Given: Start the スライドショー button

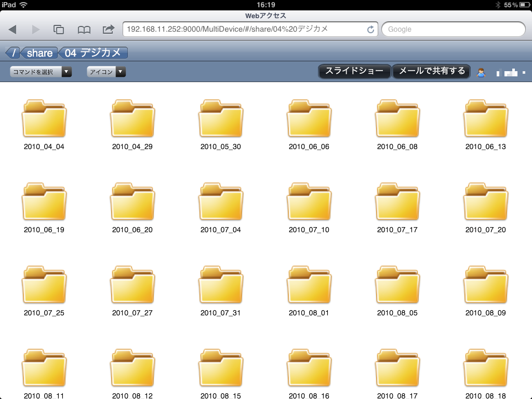Looking at the screenshot, I should [354, 71].
